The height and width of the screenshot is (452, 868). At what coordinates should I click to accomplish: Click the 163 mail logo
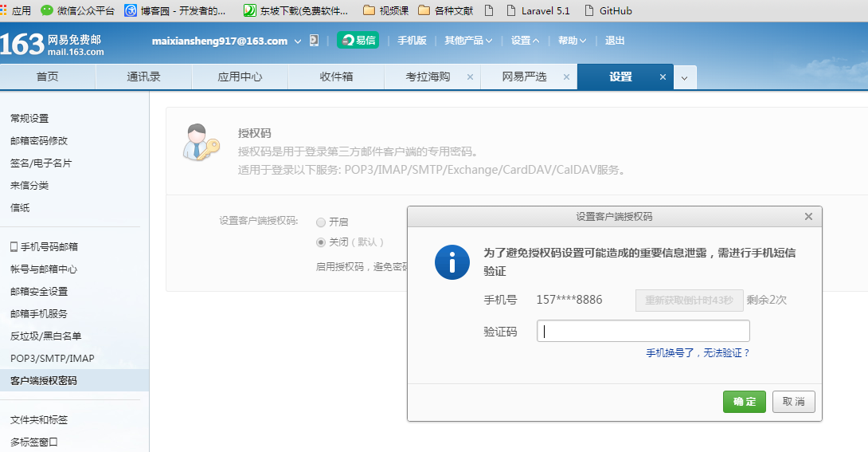click(x=53, y=44)
